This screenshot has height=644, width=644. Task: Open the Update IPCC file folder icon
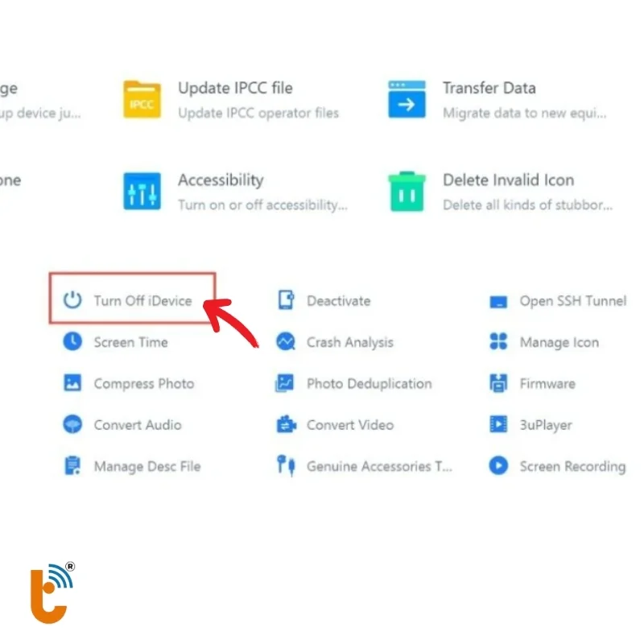(x=142, y=100)
